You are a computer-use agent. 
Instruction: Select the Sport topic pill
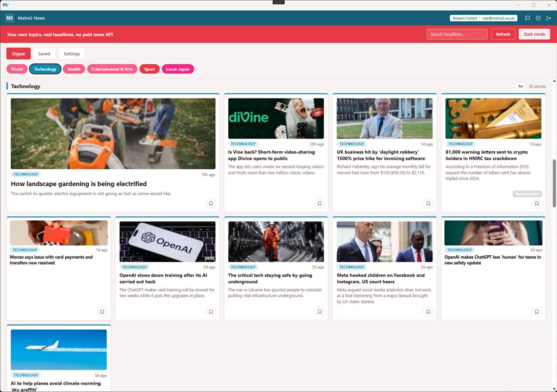[149, 69]
